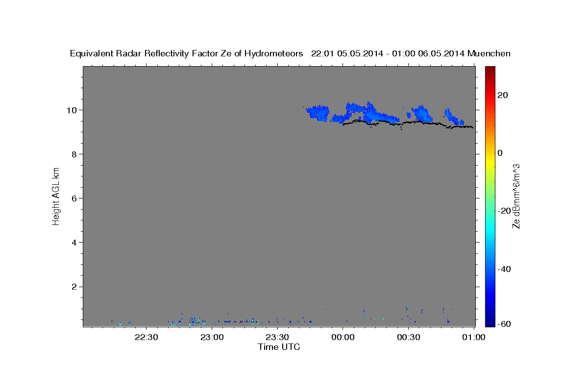Viewport: 588px width, 392px height.
Task: Click the 22:30 time tick label
Action: [147, 338]
